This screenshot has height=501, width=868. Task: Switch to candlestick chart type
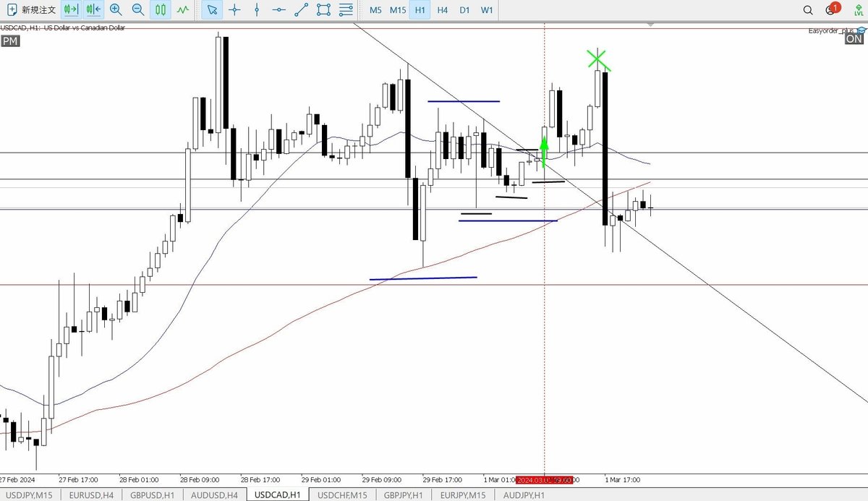(x=161, y=10)
